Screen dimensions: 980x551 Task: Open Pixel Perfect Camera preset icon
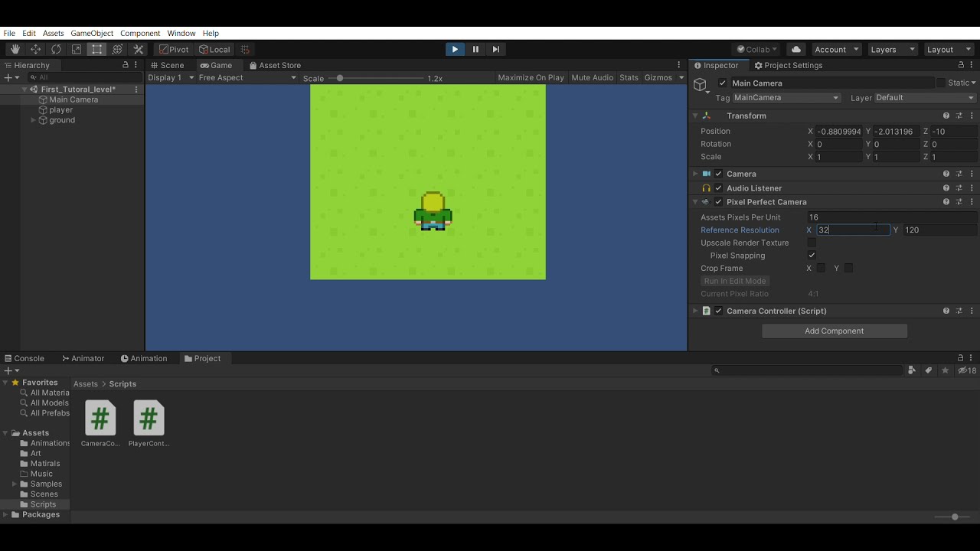click(x=959, y=202)
